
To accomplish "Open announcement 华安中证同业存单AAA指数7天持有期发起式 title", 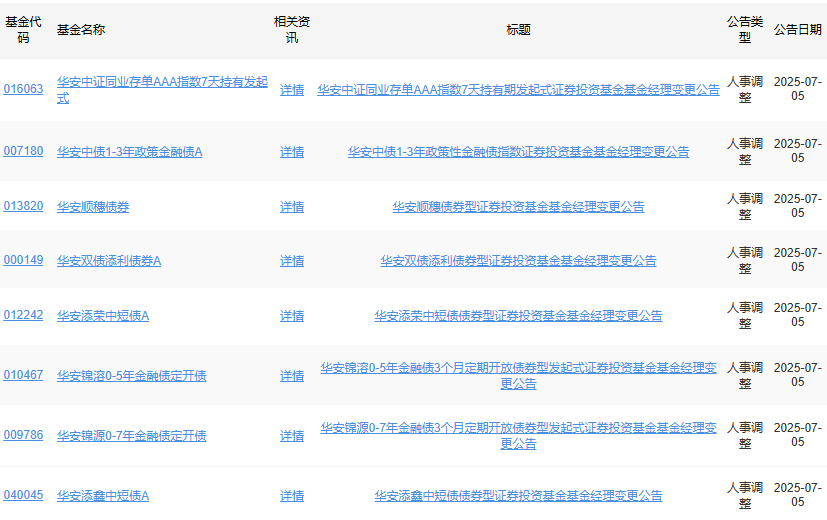I will click(518, 90).
